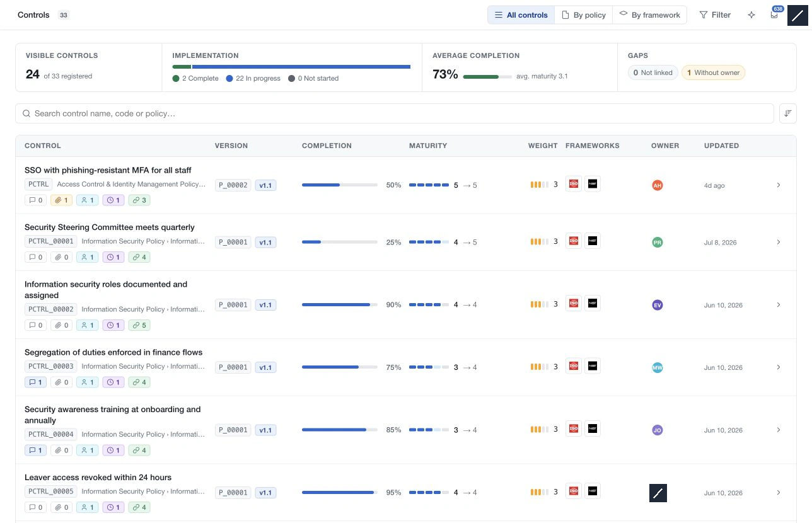Click the MW owner avatar
Viewport: 812px width, 523px height.
(x=658, y=367)
